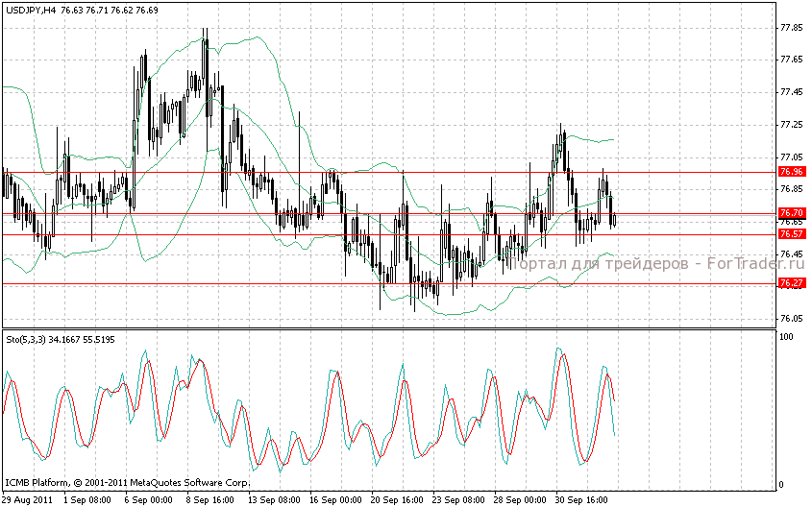This screenshot has width=812, height=507.
Task: Click the 77.25 value on price axis
Action: [x=792, y=125]
